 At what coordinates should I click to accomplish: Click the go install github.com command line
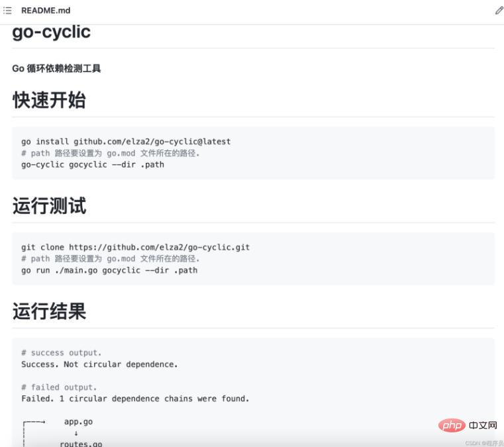coord(126,142)
